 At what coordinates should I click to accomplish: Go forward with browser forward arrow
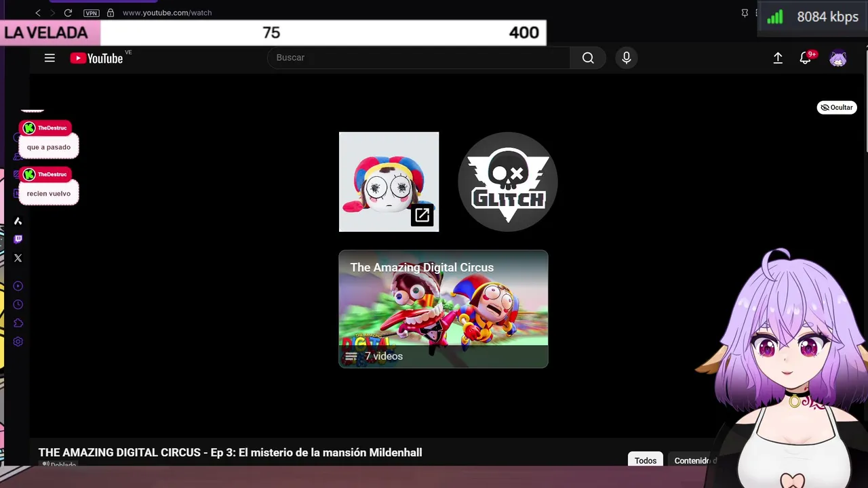(x=53, y=13)
